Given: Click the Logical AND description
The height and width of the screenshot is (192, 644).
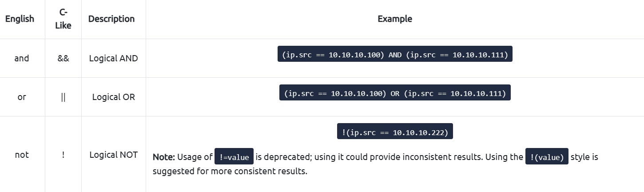Looking at the screenshot, I should click(114, 58).
